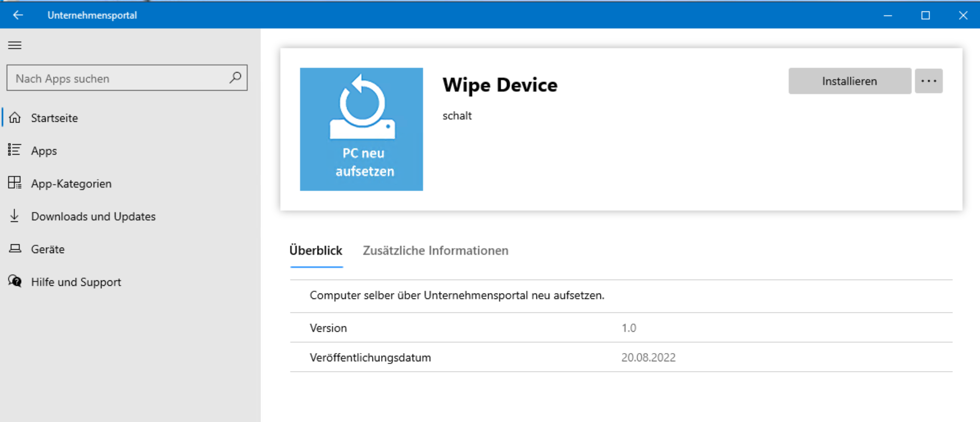Click the 'PC neu aufsetzen' app tile image
This screenshot has height=422, width=980.
361,129
